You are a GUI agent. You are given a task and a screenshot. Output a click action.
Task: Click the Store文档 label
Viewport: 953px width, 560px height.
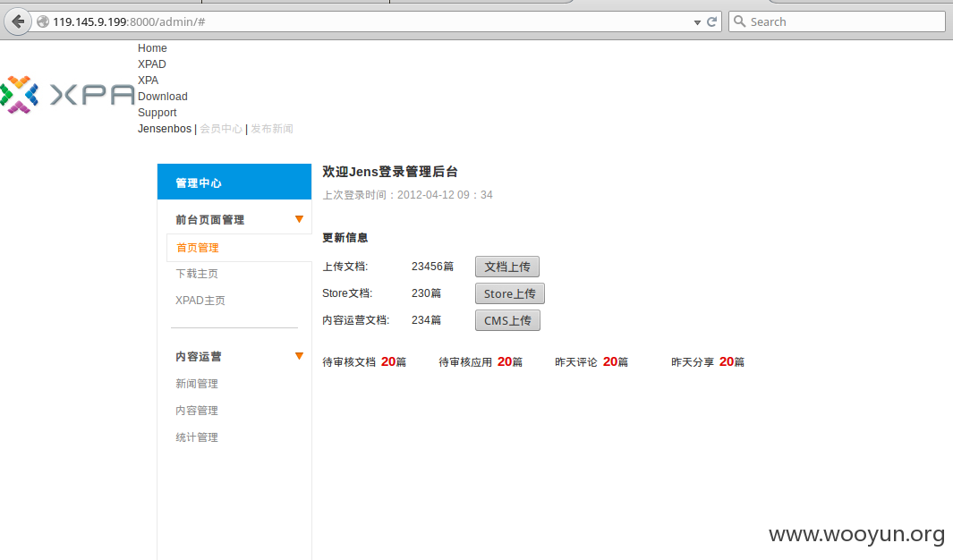[x=347, y=293]
